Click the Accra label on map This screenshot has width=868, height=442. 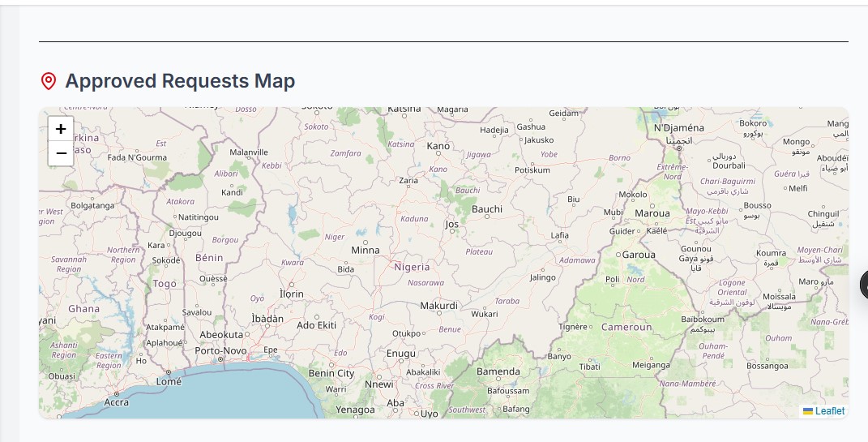[x=116, y=402]
